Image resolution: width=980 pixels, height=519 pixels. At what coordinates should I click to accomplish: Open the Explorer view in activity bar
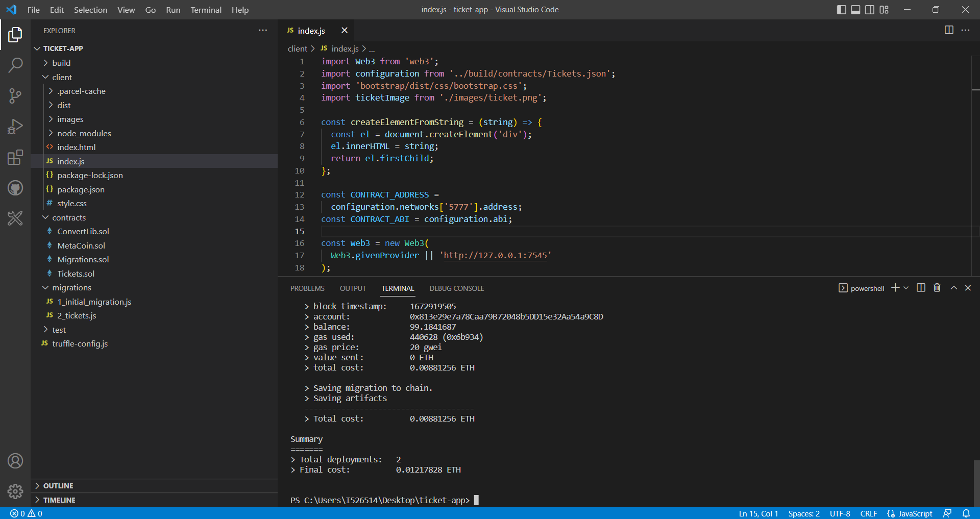[x=15, y=35]
